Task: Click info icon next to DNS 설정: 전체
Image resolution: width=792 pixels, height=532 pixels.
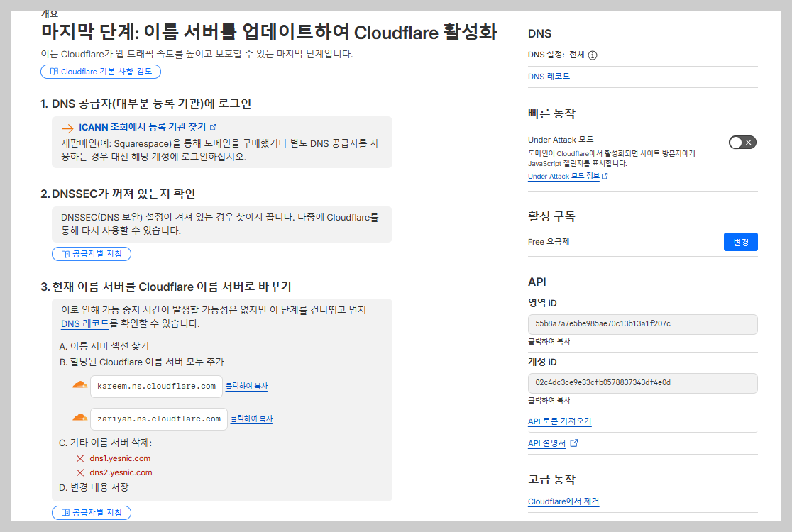Action: (593, 55)
